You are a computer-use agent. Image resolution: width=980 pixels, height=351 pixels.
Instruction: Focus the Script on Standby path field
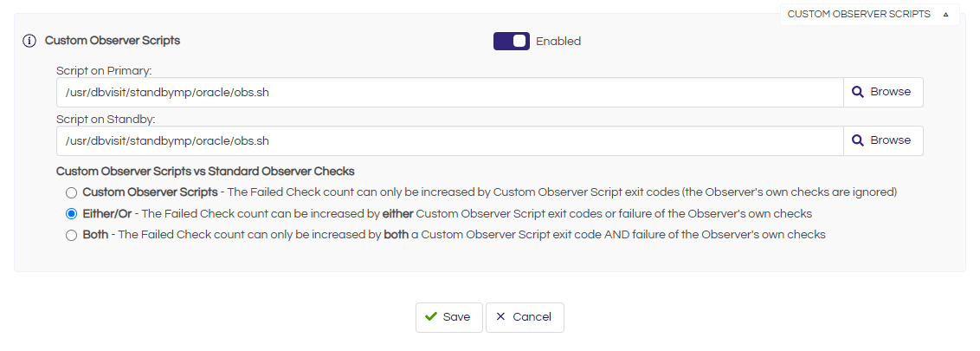pyautogui.click(x=450, y=140)
